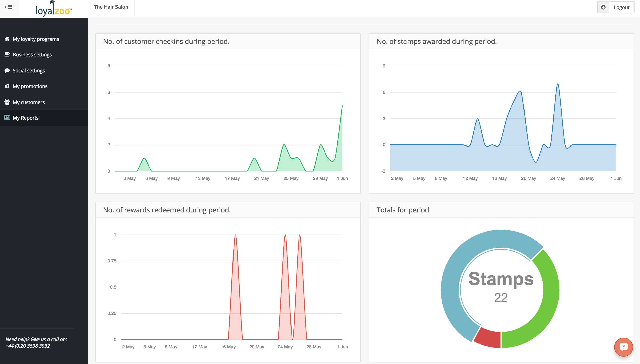This screenshot has height=364, width=640.
Task: Click the home icon beside My loyalty programs
Action: pos(7,39)
